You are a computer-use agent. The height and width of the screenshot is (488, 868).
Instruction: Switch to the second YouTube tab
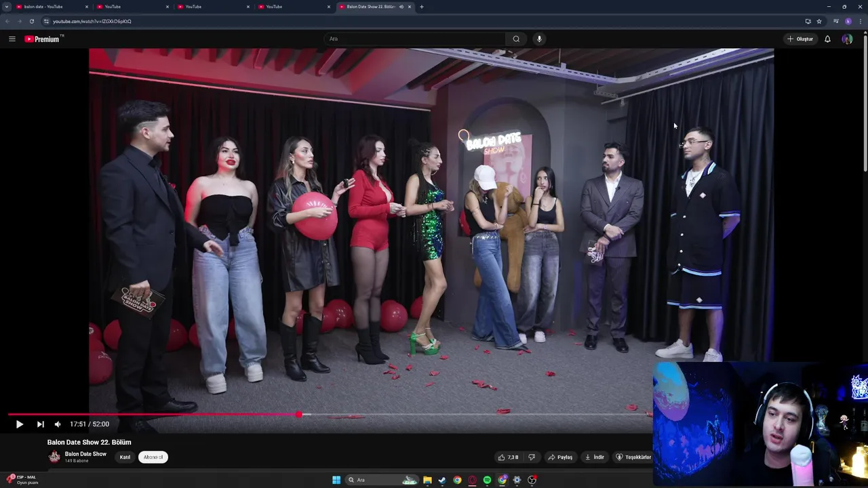pos(132,7)
